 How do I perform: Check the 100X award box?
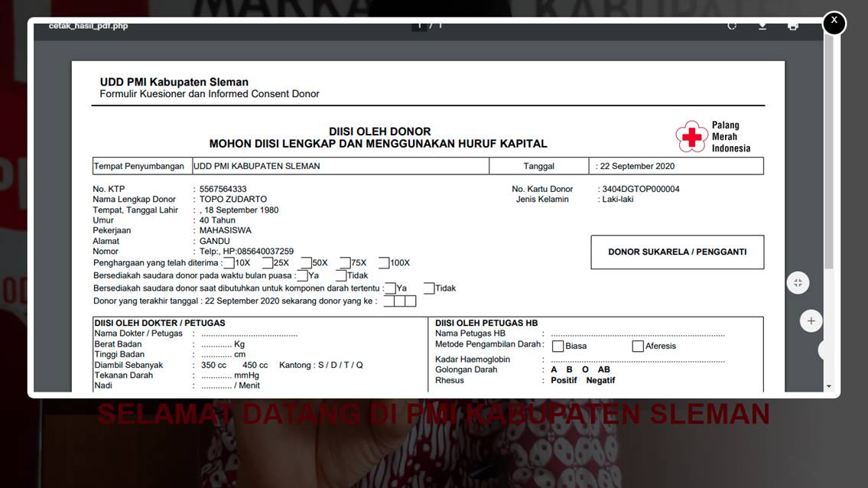tap(384, 263)
